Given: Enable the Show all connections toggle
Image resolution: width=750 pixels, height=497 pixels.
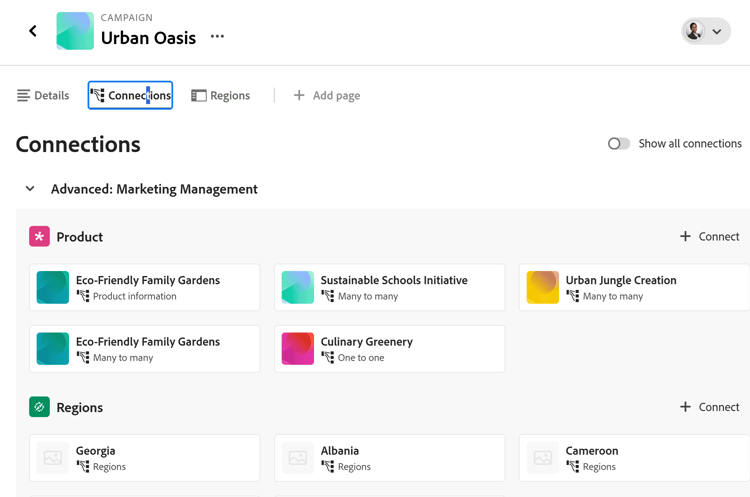Looking at the screenshot, I should pyautogui.click(x=619, y=143).
